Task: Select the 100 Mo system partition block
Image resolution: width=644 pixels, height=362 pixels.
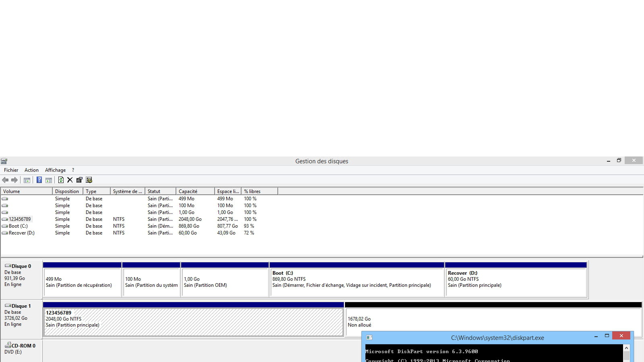Action: (x=151, y=280)
